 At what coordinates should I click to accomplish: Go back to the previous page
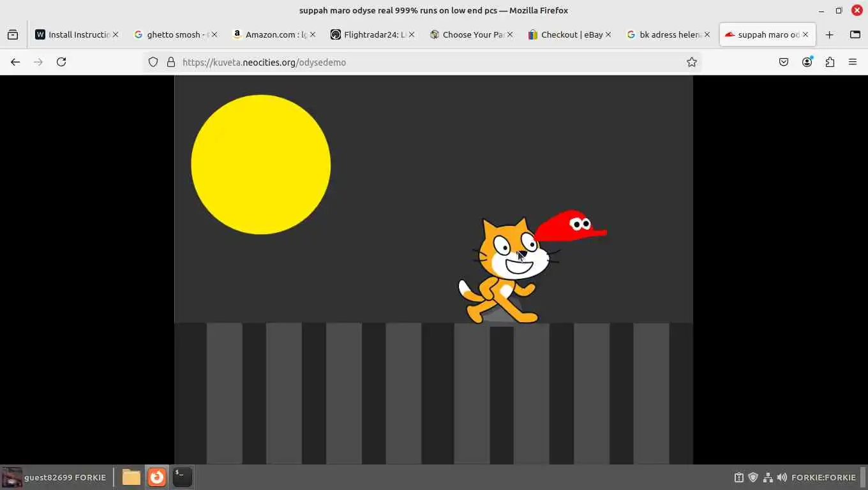(x=15, y=62)
